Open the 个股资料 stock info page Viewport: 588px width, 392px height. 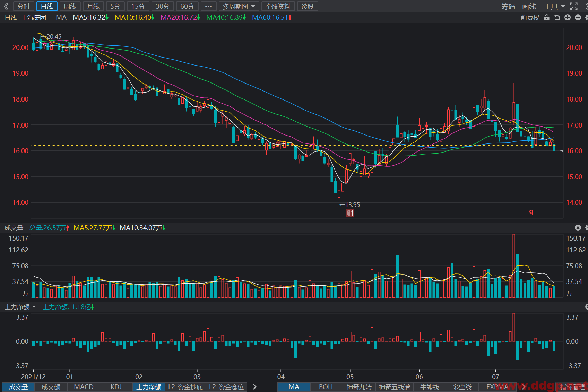[x=278, y=6]
